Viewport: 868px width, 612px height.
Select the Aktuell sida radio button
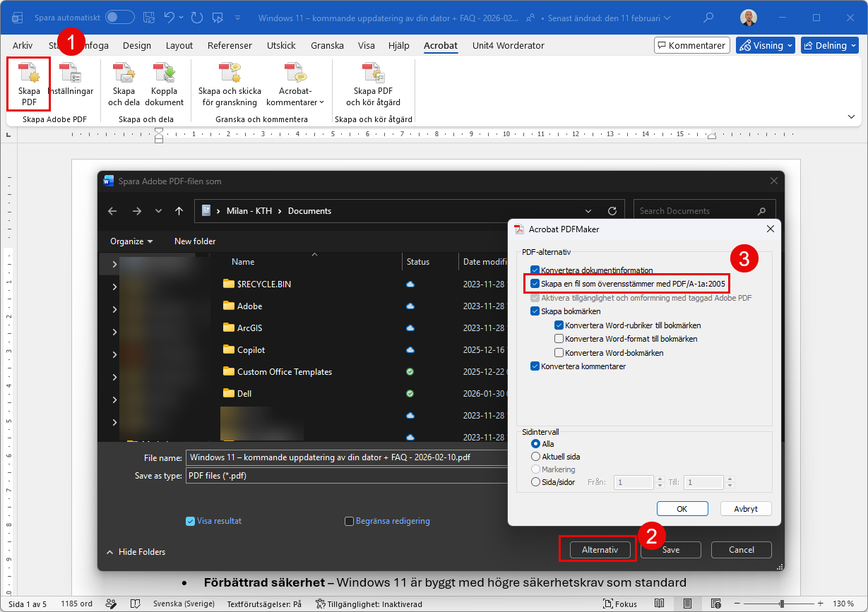point(535,457)
